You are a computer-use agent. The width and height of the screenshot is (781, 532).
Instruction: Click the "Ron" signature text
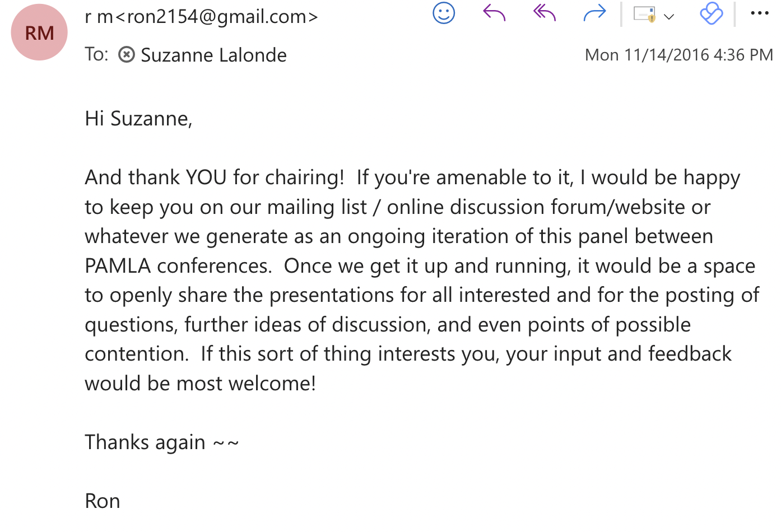103,501
